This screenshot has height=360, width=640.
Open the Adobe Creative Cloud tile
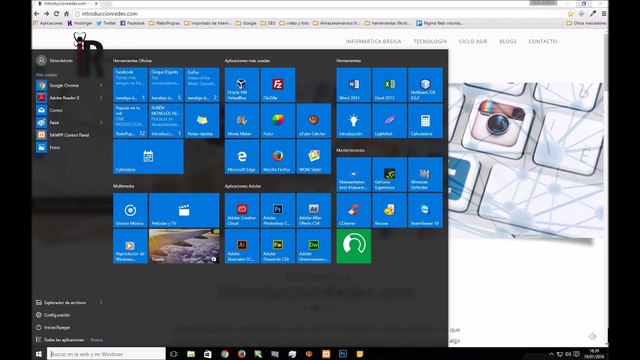click(x=242, y=211)
